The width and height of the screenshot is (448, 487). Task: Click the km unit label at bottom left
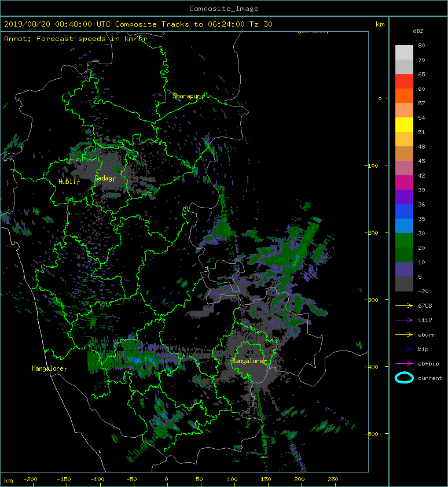pyautogui.click(x=9, y=481)
